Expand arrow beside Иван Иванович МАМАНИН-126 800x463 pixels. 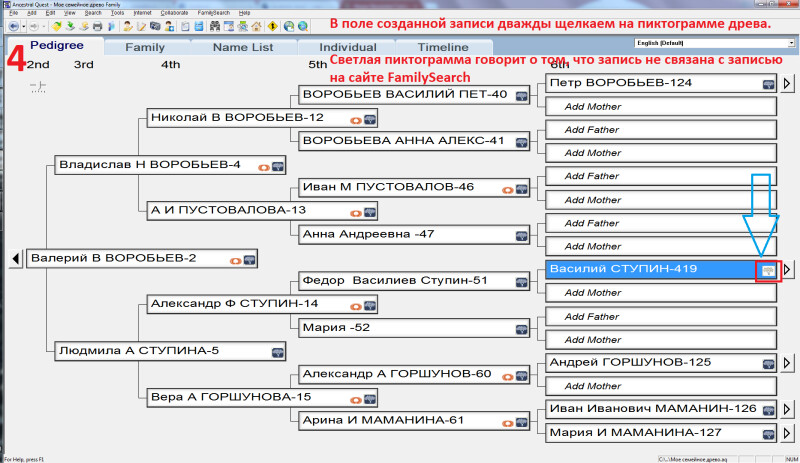787,409
